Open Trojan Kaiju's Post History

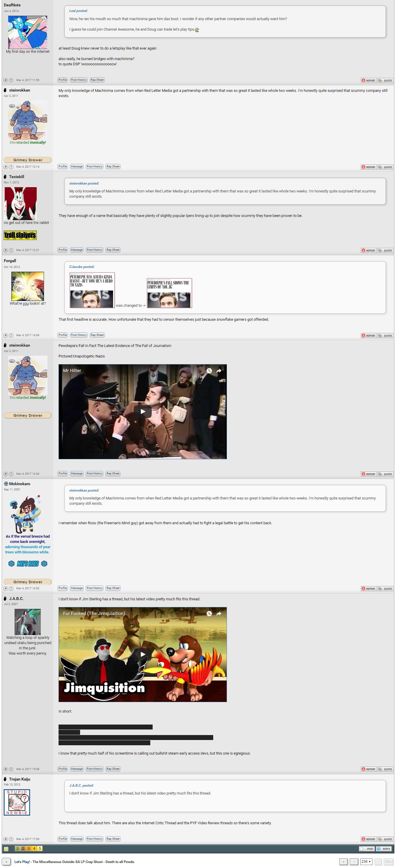[95, 839]
